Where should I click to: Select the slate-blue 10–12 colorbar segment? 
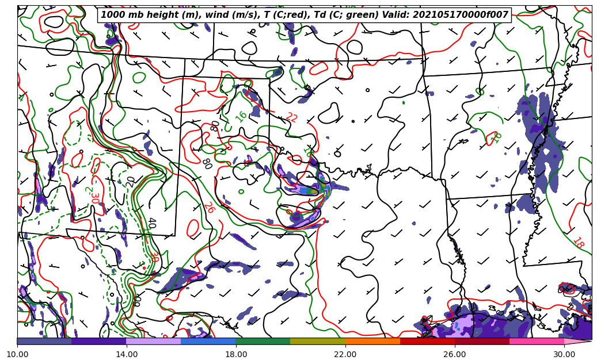tap(44, 341)
